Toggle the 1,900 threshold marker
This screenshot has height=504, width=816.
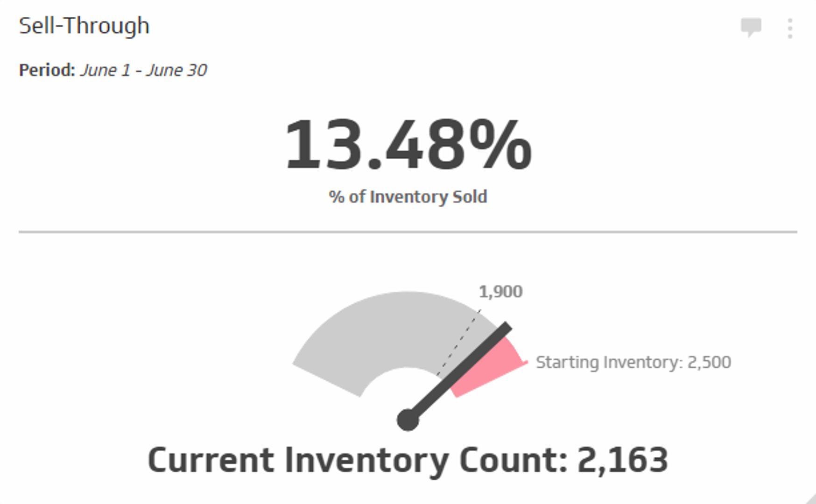point(501,292)
